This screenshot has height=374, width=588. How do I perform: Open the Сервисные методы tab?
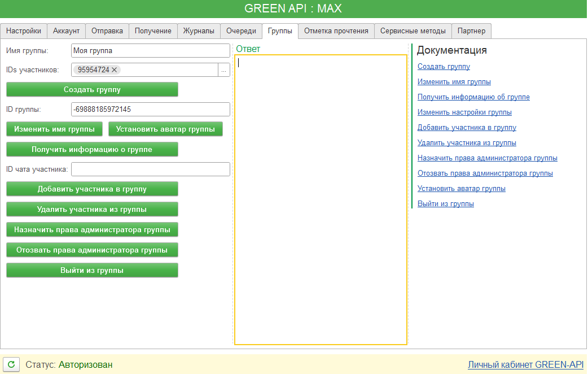[x=413, y=31]
